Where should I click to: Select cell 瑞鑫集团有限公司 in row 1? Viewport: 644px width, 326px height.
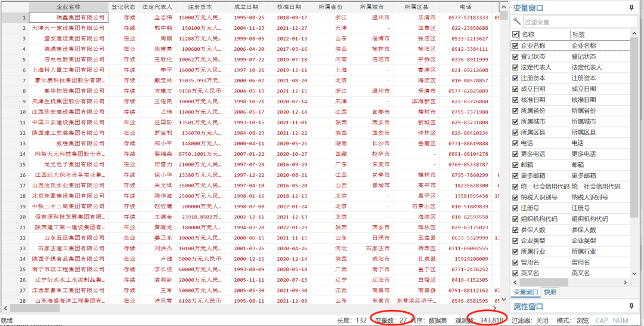69,18
